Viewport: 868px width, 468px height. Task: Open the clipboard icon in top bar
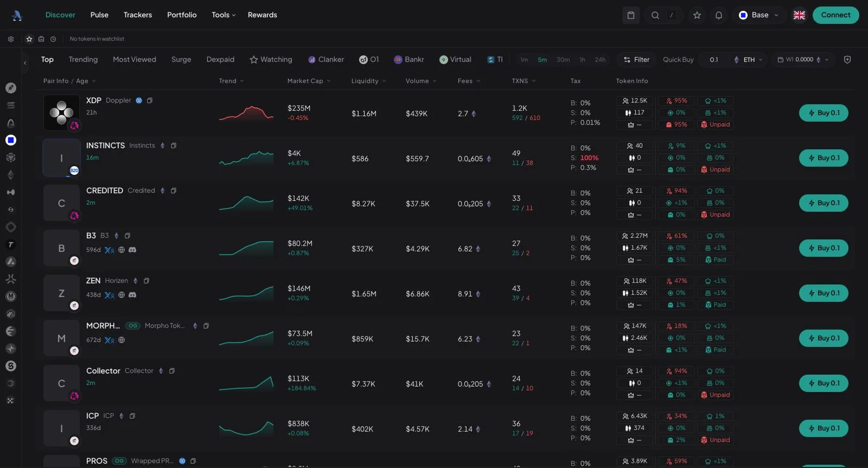631,15
